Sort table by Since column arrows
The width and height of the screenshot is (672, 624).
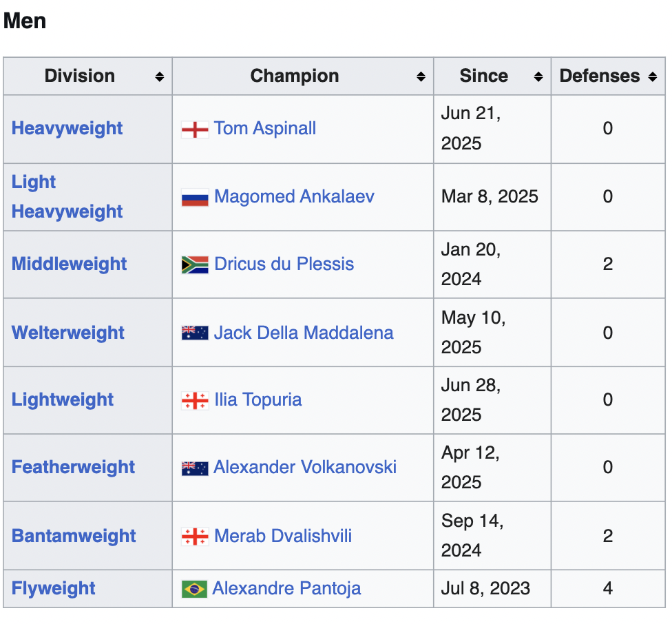tap(538, 76)
